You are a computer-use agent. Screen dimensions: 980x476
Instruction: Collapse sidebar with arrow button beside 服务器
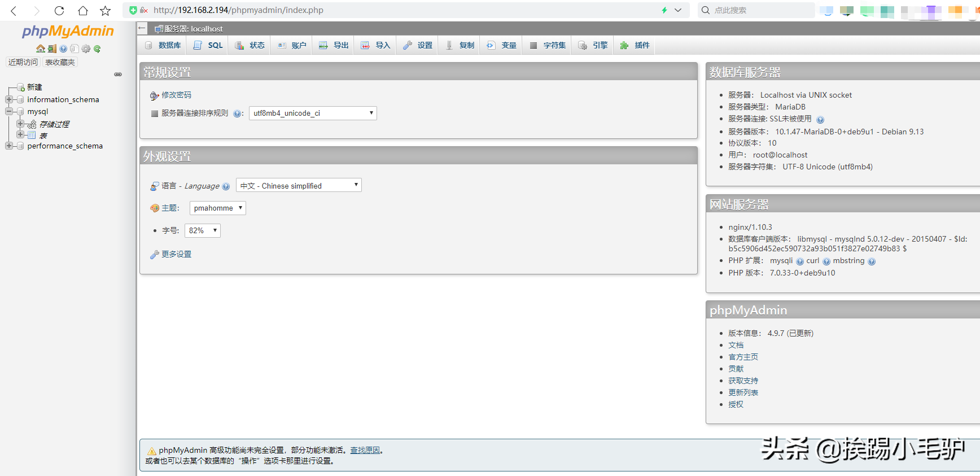point(142,28)
